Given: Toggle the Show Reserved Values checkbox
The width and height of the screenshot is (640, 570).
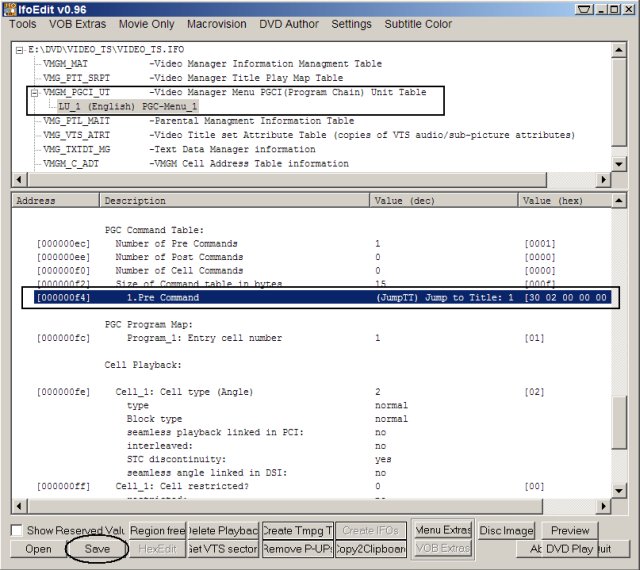Looking at the screenshot, I should tap(17, 530).
